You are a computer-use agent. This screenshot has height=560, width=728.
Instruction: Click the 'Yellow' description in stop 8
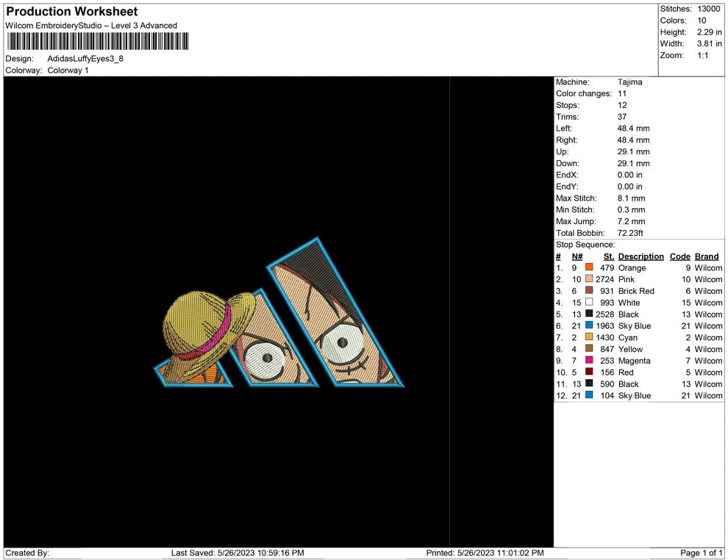(x=630, y=349)
